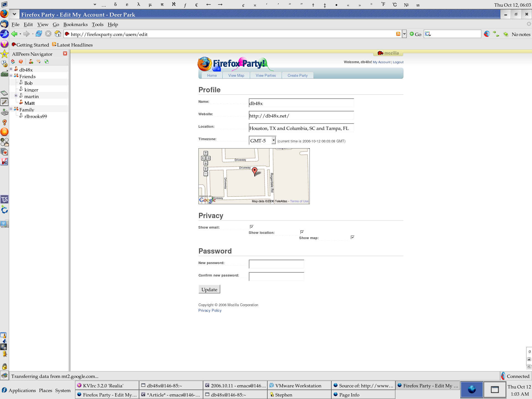Open the My Account link
This screenshot has height=399, width=532.
[382, 62]
